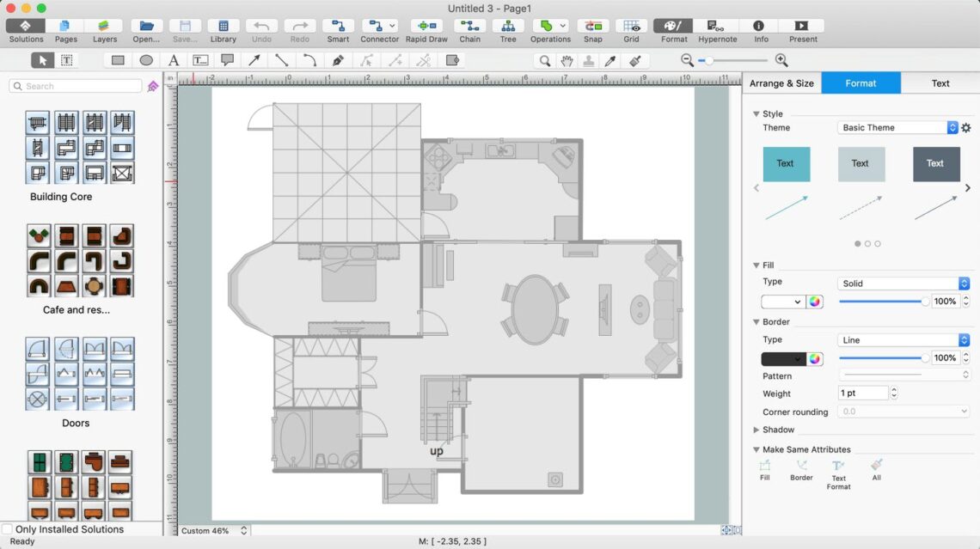980x549 pixels.
Task: Click the Rapid Draw toolbar icon
Action: [426, 26]
